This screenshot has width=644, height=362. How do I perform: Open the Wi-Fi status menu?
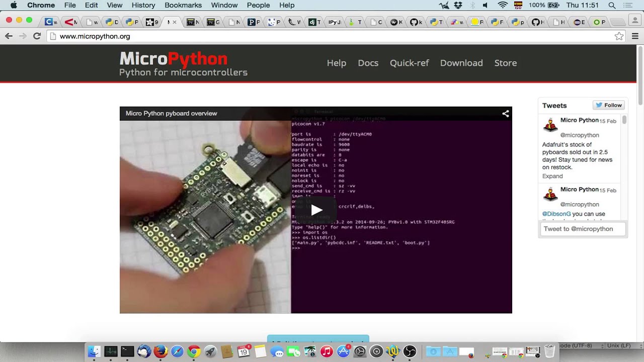502,5
